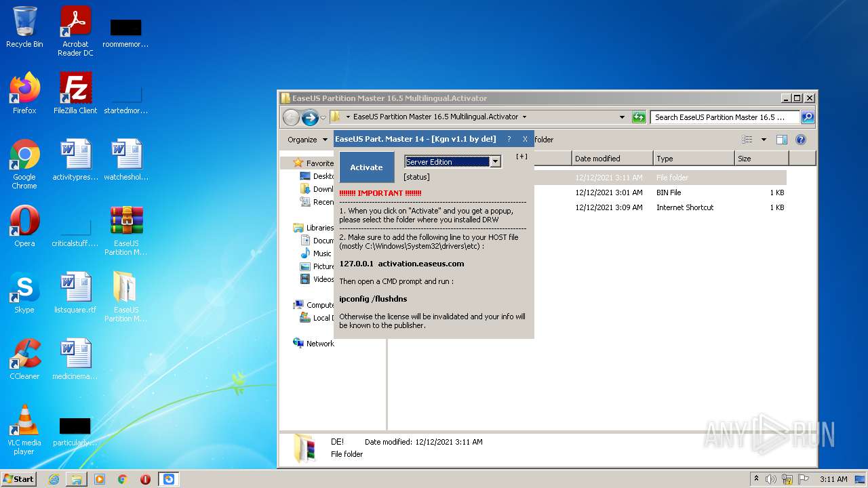
Task: Click the [+] expander in the activator
Action: click(x=521, y=157)
